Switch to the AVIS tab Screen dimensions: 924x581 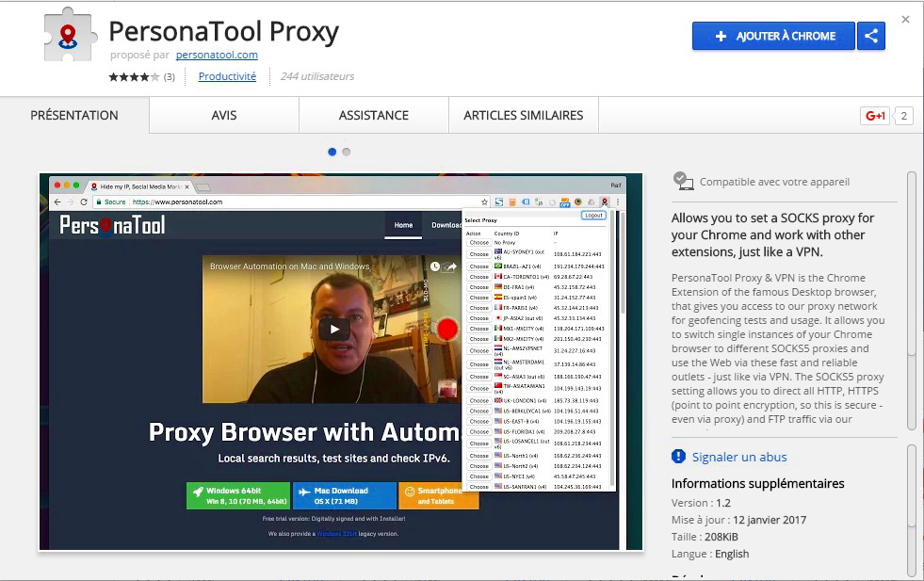[x=223, y=115]
